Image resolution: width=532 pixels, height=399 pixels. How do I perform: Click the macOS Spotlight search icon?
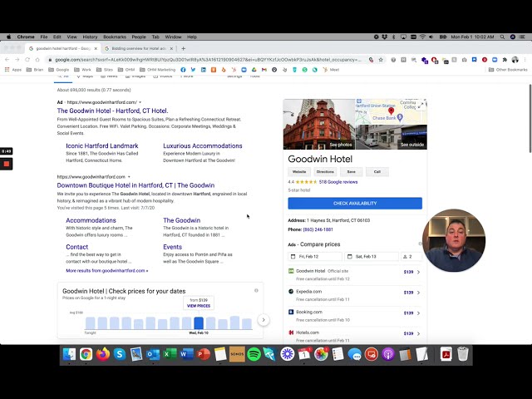[x=502, y=37]
